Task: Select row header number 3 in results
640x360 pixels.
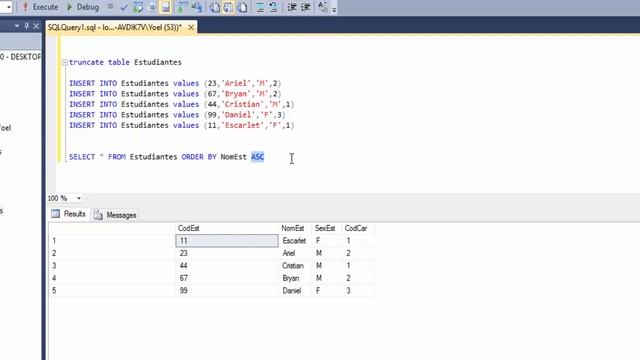Action: (x=112, y=266)
